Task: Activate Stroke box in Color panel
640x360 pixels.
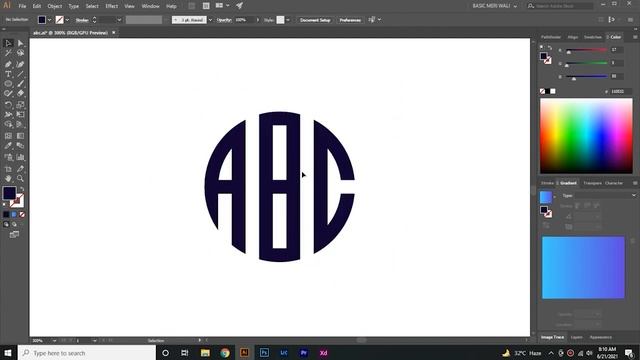Action: pos(548,60)
